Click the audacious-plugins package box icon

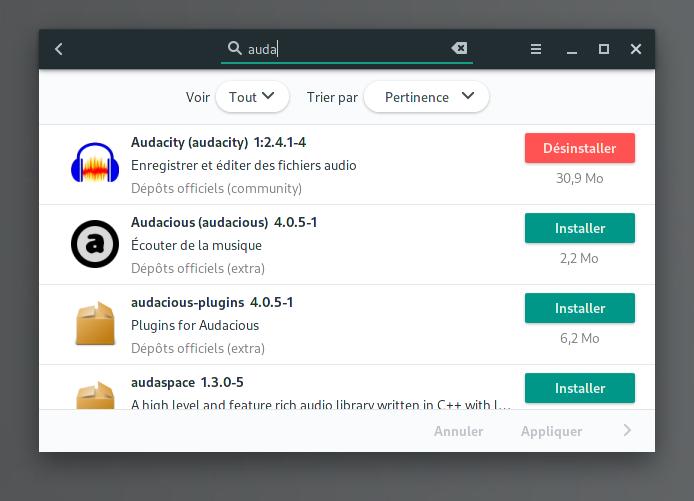pos(95,324)
